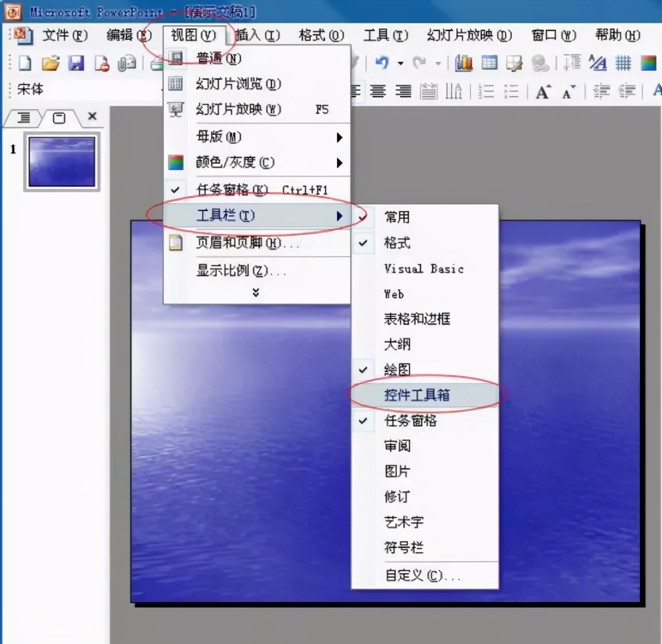662x644 pixels.
Task: Toggle 任务窗格 in the View menu
Action: click(257, 190)
